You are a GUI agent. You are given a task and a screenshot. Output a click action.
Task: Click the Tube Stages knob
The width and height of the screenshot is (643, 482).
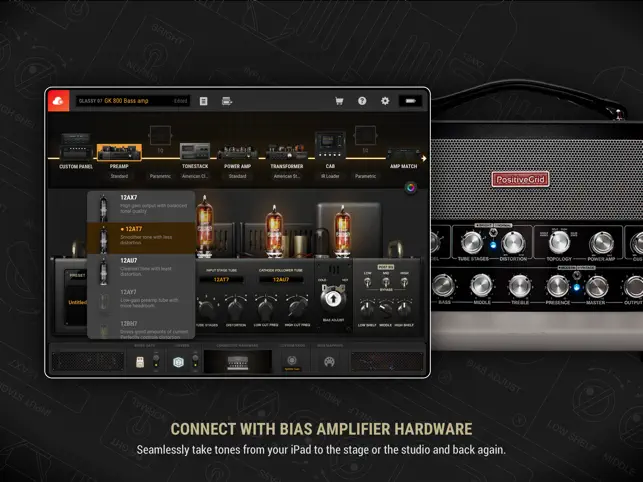tap(206, 308)
